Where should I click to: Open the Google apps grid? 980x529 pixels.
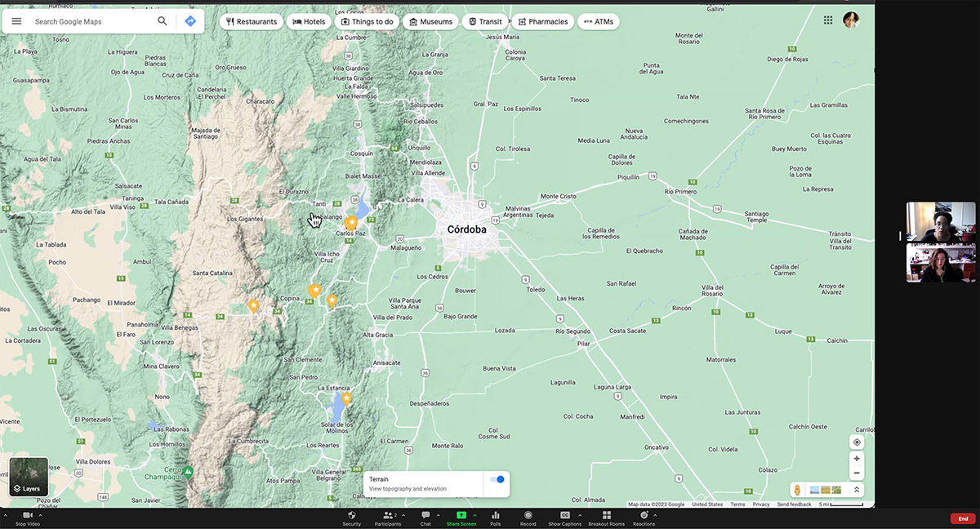click(x=828, y=20)
